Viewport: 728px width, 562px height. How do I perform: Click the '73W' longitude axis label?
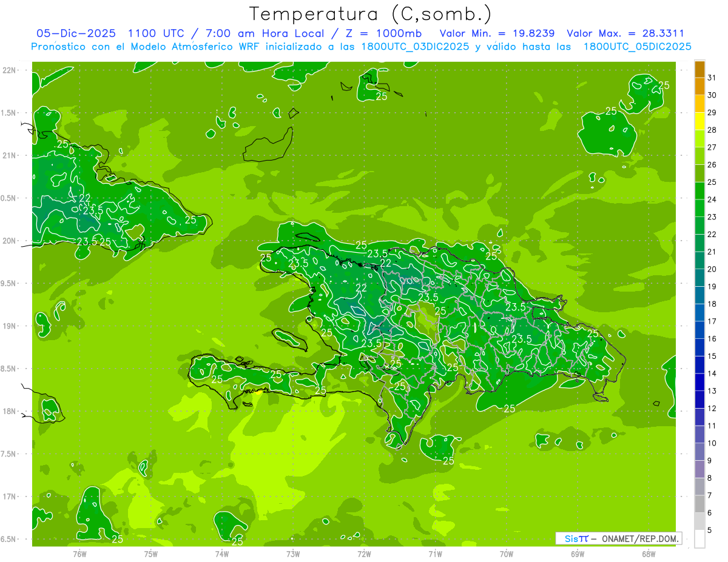293,554
